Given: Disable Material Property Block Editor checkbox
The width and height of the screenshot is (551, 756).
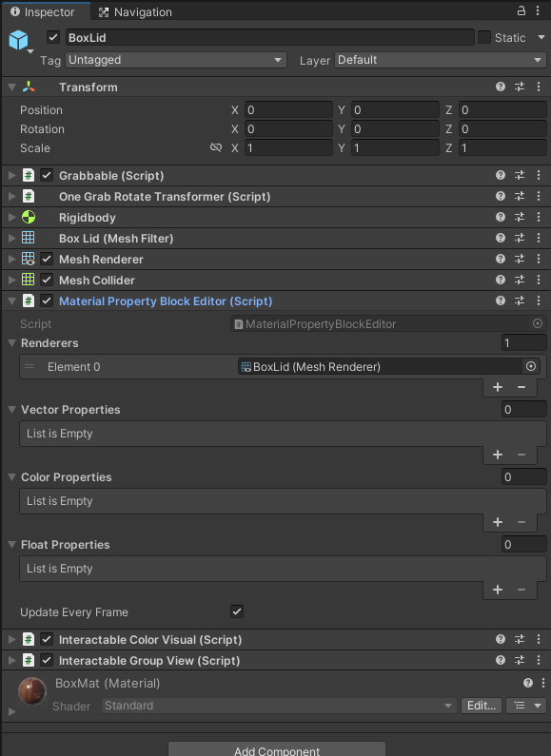Looking at the screenshot, I should click(47, 300).
